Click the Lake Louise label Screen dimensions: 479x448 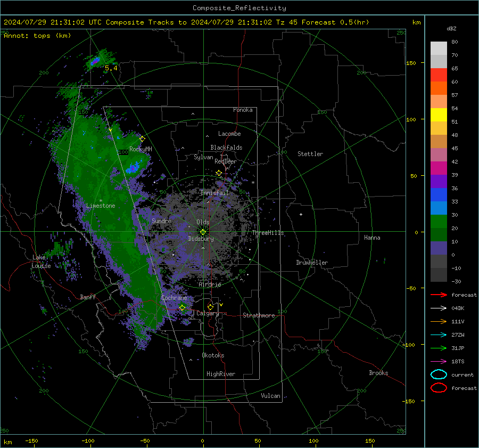(41, 262)
